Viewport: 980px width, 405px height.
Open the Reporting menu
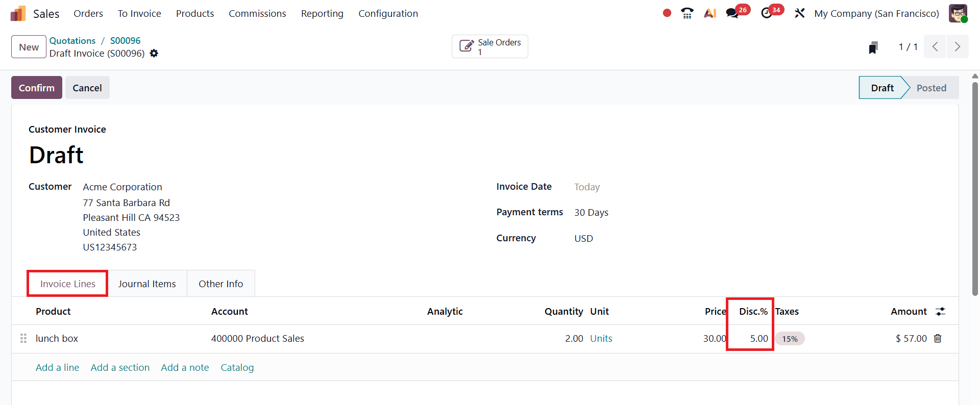[322, 13]
